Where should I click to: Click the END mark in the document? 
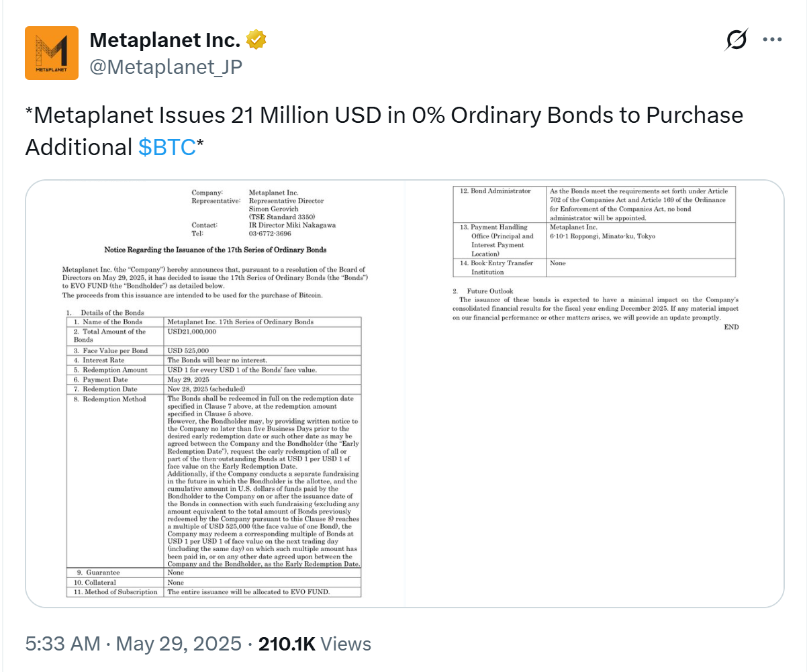click(x=731, y=327)
